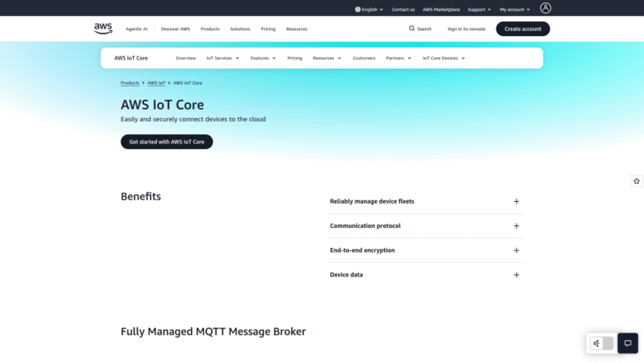Open the Solutions menu
Screen dimensions: 644x362
click(240, 29)
